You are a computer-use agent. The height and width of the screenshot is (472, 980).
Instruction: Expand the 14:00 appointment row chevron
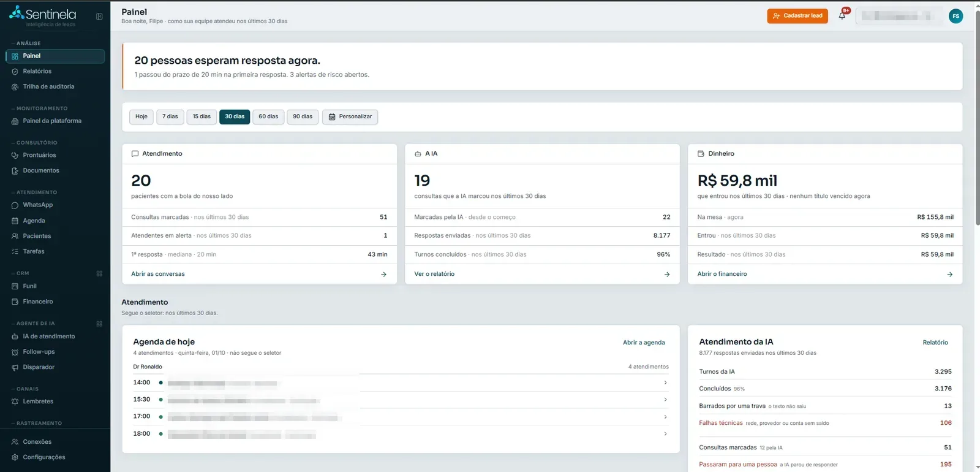[x=665, y=383]
